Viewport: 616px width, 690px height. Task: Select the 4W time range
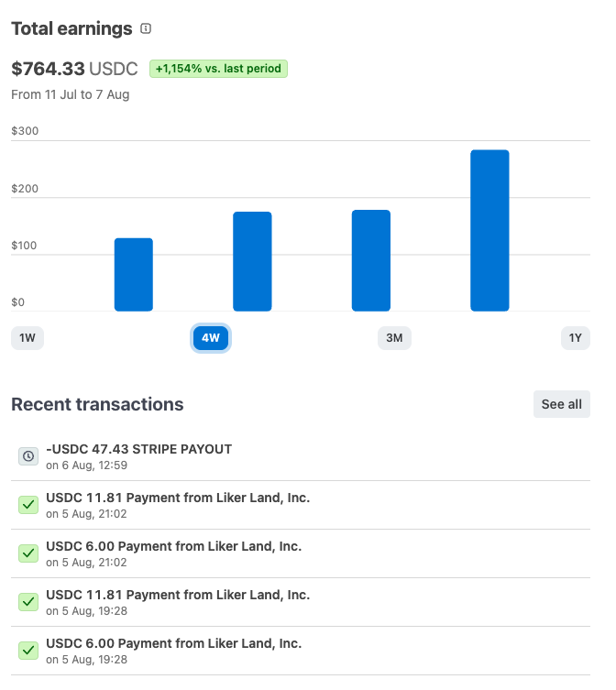211,338
